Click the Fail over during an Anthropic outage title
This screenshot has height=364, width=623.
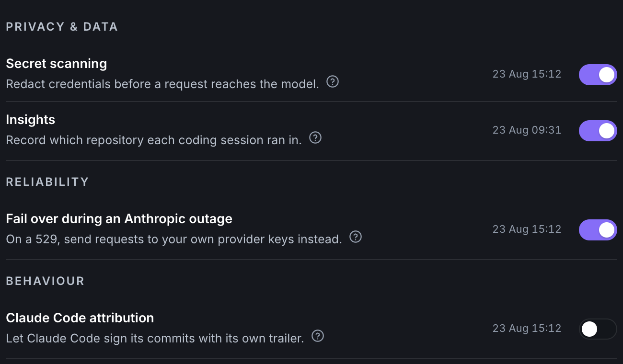pyautogui.click(x=119, y=219)
